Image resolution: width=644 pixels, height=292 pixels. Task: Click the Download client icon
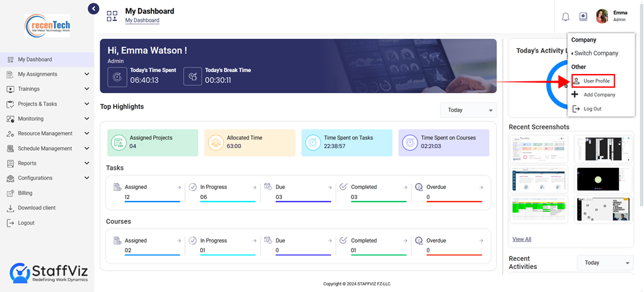click(x=11, y=208)
